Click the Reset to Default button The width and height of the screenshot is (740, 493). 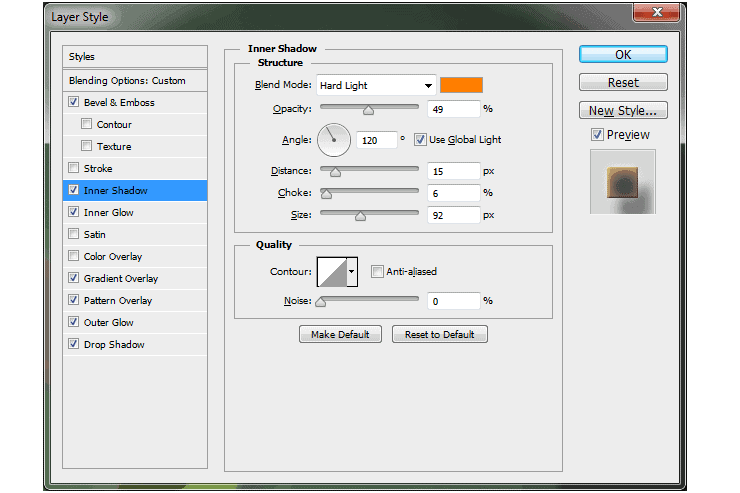439,334
